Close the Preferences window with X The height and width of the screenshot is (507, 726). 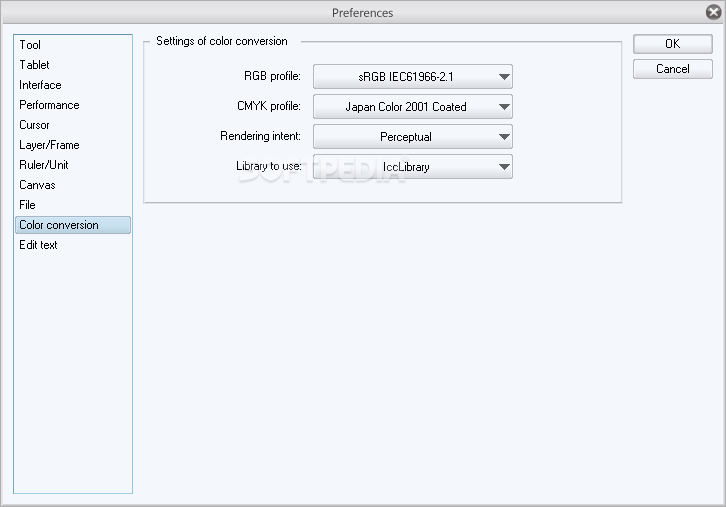point(713,12)
